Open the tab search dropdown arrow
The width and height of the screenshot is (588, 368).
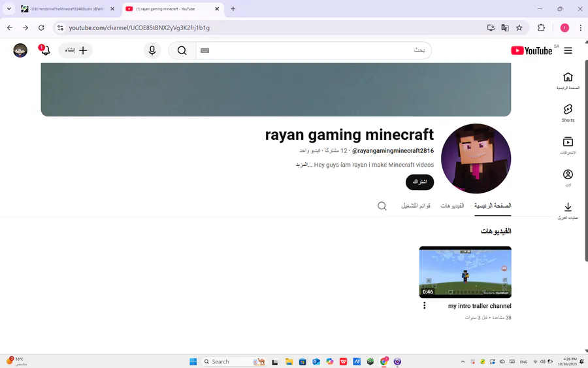click(8, 8)
